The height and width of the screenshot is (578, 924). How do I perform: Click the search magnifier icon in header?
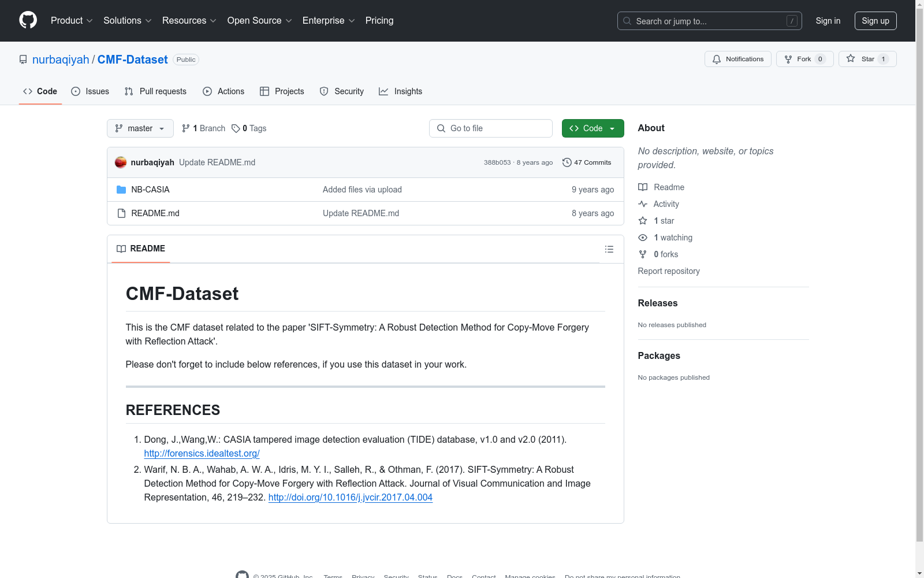627,21
